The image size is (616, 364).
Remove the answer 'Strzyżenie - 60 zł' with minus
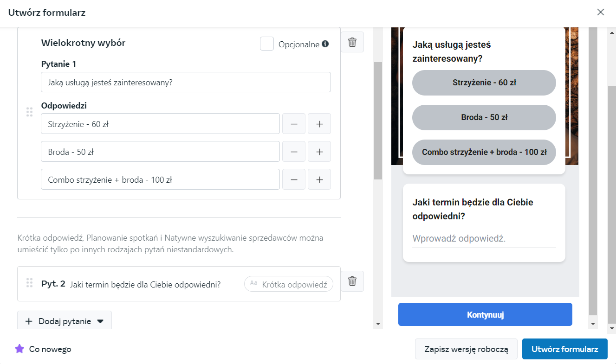point(294,124)
